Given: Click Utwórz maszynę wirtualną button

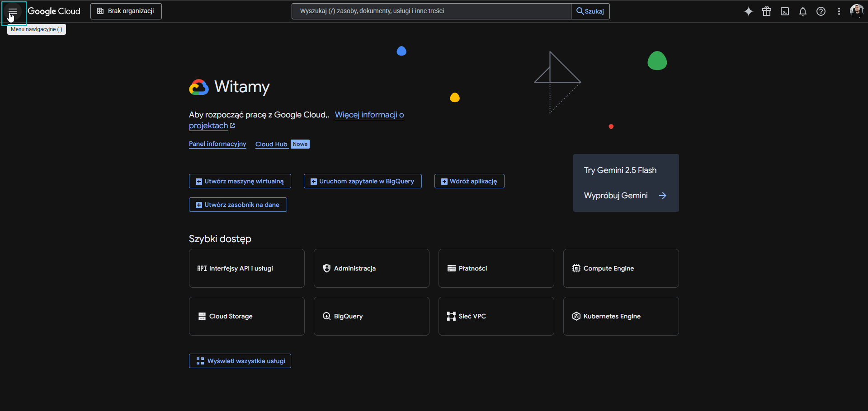Looking at the screenshot, I should click(x=240, y=181).
